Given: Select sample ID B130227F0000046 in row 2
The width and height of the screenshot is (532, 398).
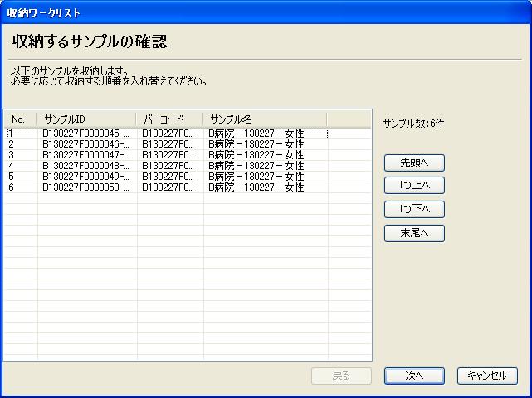Looking at the screenshot, I should click(x=86, y=144).
